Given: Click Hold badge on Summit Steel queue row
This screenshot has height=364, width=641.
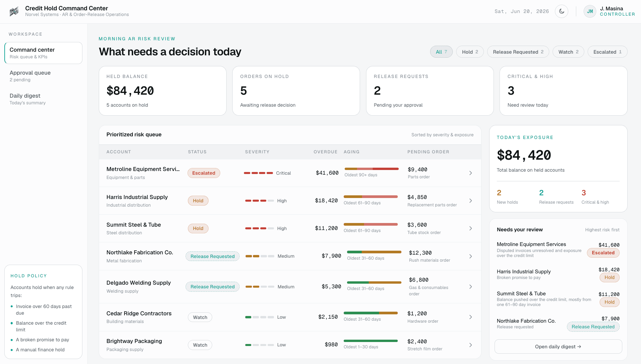Looking at the screenshot, I should pyautogui.click(x=198, y=228).
